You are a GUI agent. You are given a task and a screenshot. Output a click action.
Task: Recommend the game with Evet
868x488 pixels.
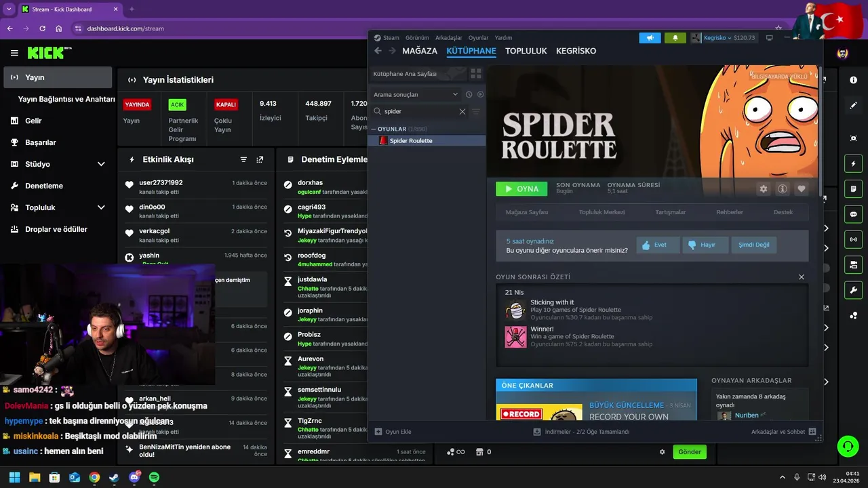(658, 245)
